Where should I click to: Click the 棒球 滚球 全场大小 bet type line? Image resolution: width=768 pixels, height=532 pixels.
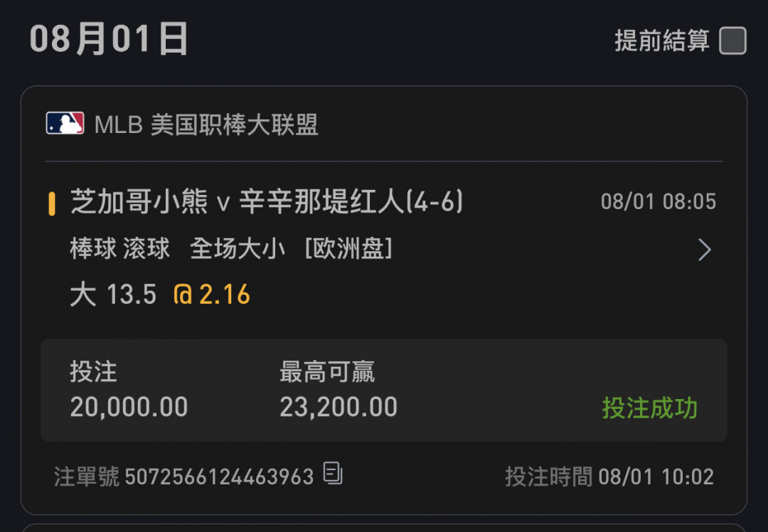(x=178, y=249)
